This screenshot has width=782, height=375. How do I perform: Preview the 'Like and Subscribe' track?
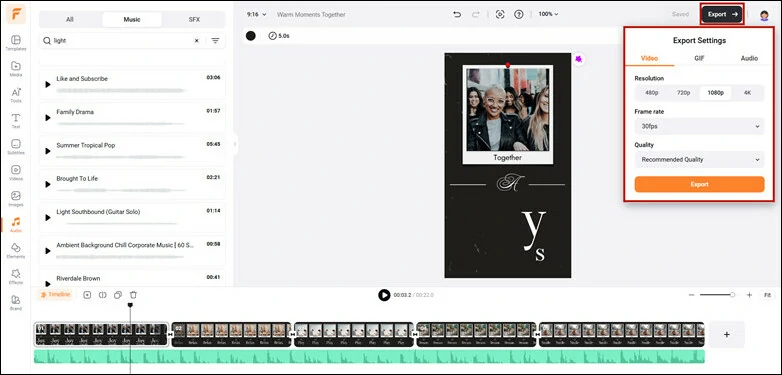pyautogui.click(x=48, y=84)
